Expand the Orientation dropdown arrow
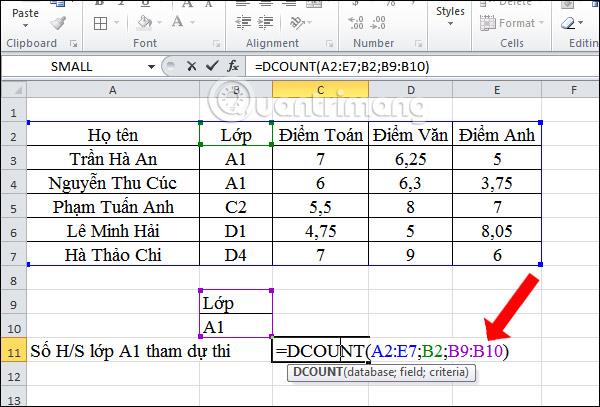Viewport: 600px width, 407px height. tap(309, 23)
